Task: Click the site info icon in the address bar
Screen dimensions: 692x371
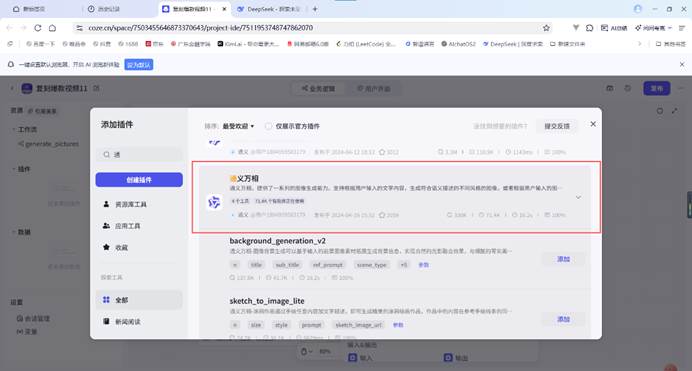Action: pos(79,28)
